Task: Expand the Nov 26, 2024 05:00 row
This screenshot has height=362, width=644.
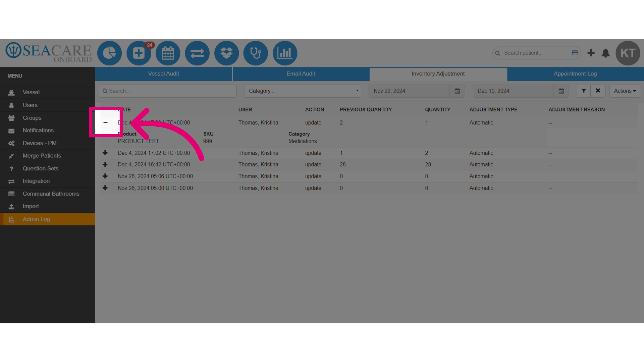Action: point(105,188)
